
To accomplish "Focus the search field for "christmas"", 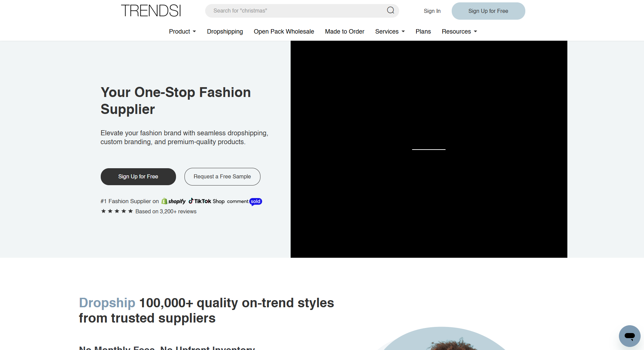I will (295, 11).
